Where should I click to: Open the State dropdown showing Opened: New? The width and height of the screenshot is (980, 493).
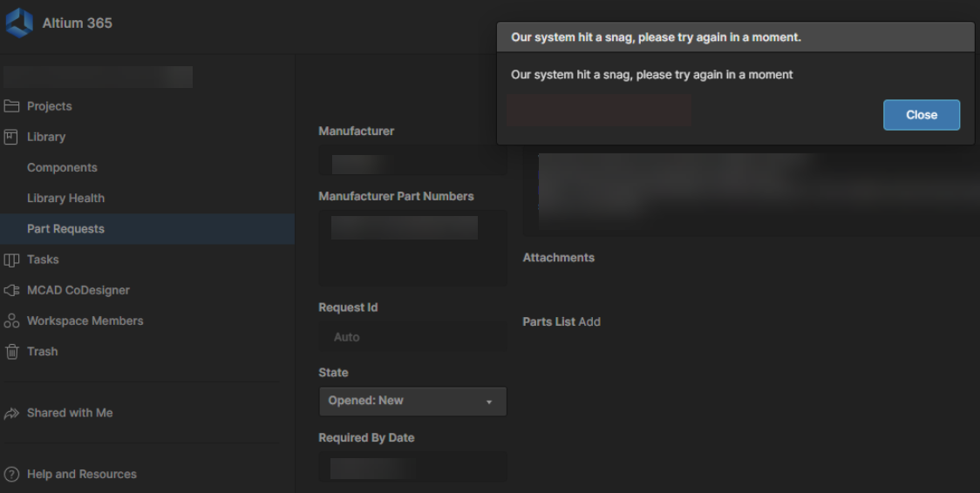(412, 402)
